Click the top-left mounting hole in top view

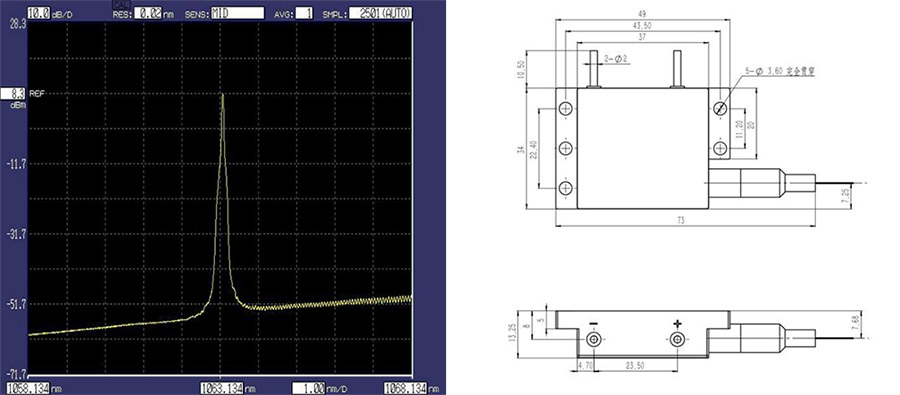tap(566, 109)
